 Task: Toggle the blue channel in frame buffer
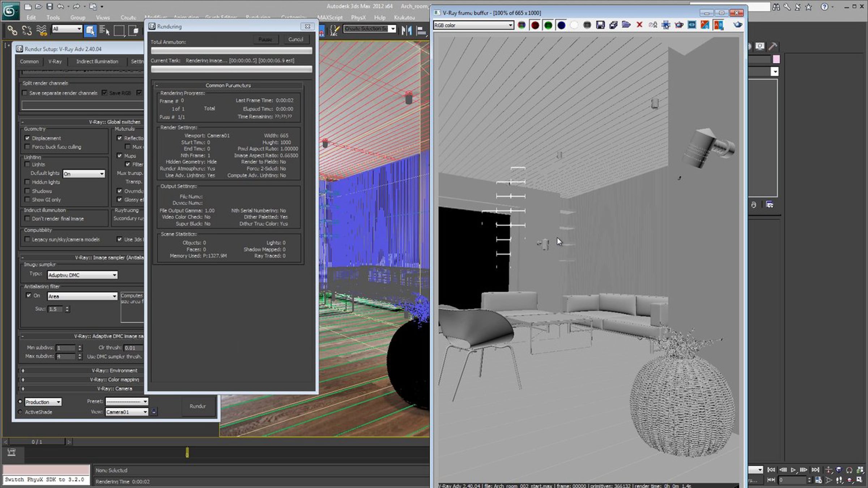point(561,25)
